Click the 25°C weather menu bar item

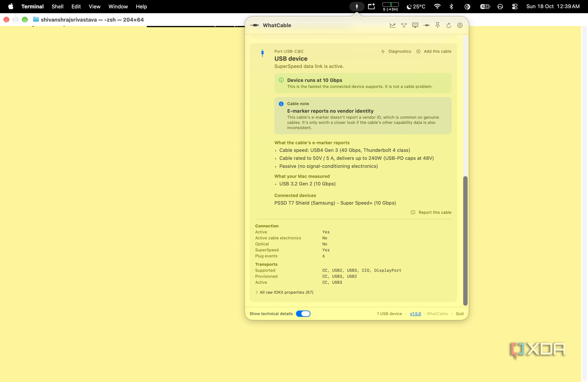pos(416,6)
